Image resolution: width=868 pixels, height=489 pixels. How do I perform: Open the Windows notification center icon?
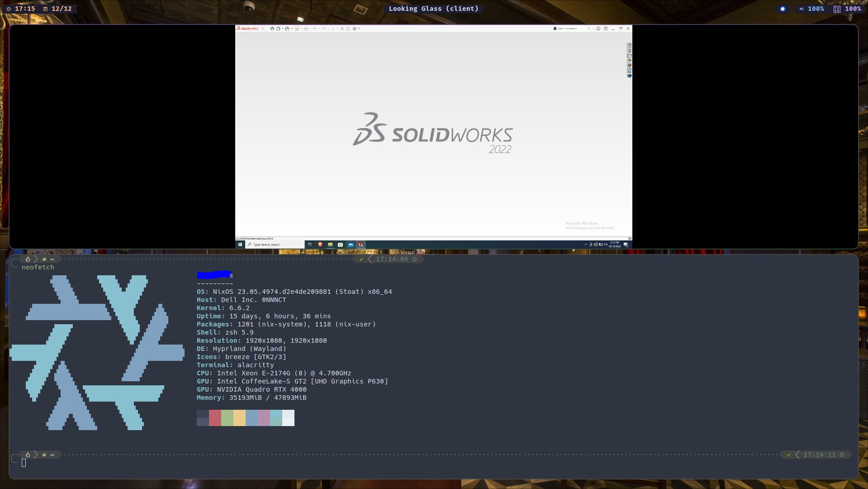click(x=626, y=244)
